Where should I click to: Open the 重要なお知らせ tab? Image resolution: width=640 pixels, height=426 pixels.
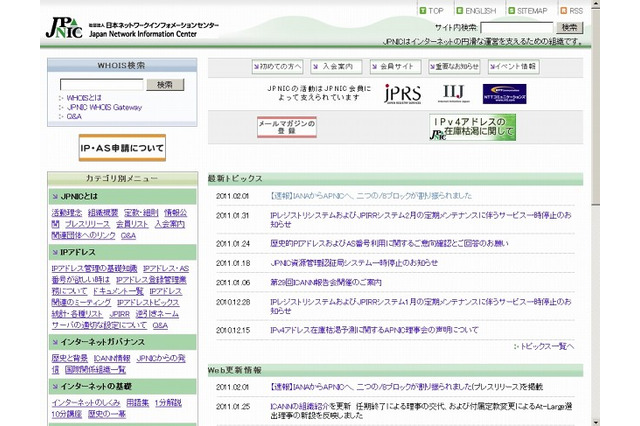(454, 67)
